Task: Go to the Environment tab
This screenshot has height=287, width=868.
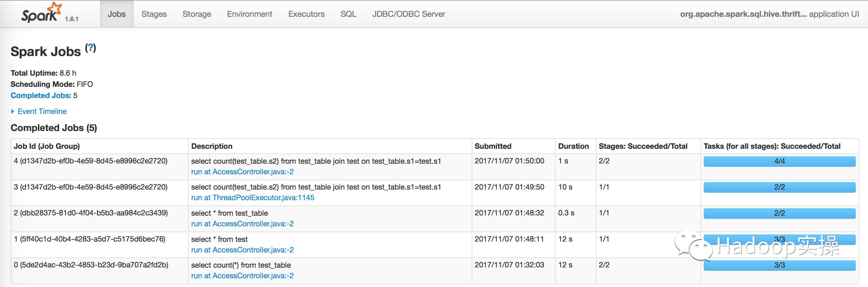Action: pyautogui.click(x=250, y=14)
